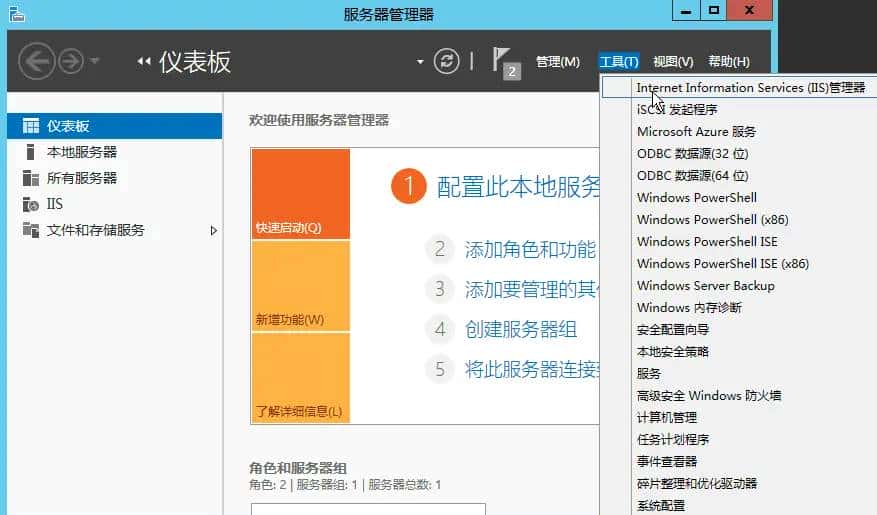Open 服务 from tools menu
The image size is (877, 515).
tap(649, 374)
